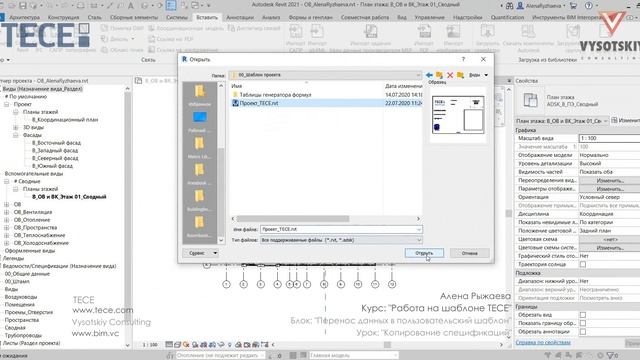Go back using the blue arrow in Open dialog
The width and height of the screenshot is (640, 360).
[429, 75]
